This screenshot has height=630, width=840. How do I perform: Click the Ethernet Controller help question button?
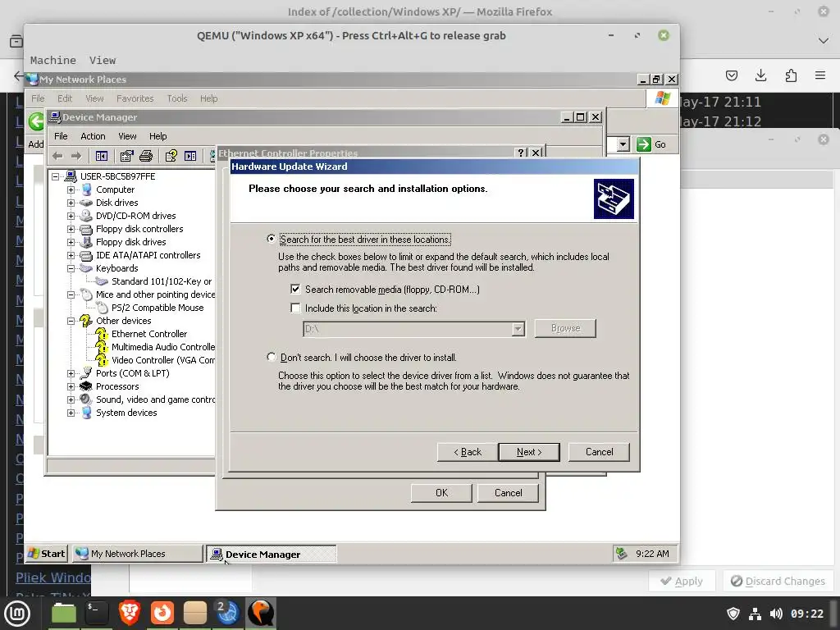point(521,153)
